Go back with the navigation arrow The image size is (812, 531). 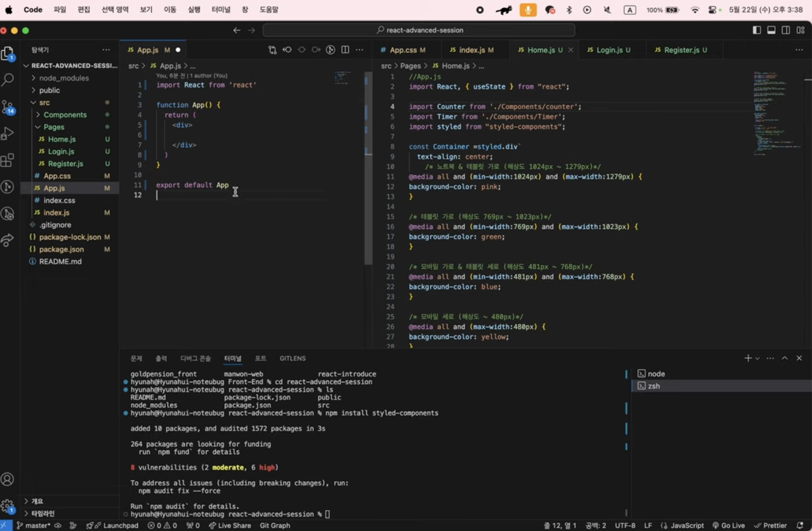pos(237,30)
